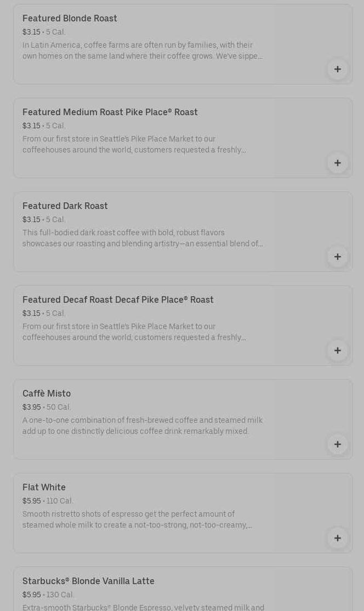Open the Caffè Misto item name

pos(47,394)
